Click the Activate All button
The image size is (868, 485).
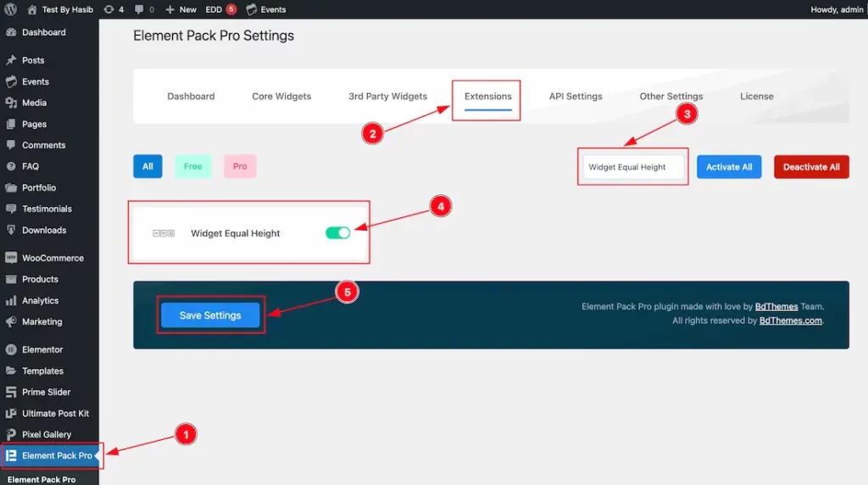click(728, 167)
